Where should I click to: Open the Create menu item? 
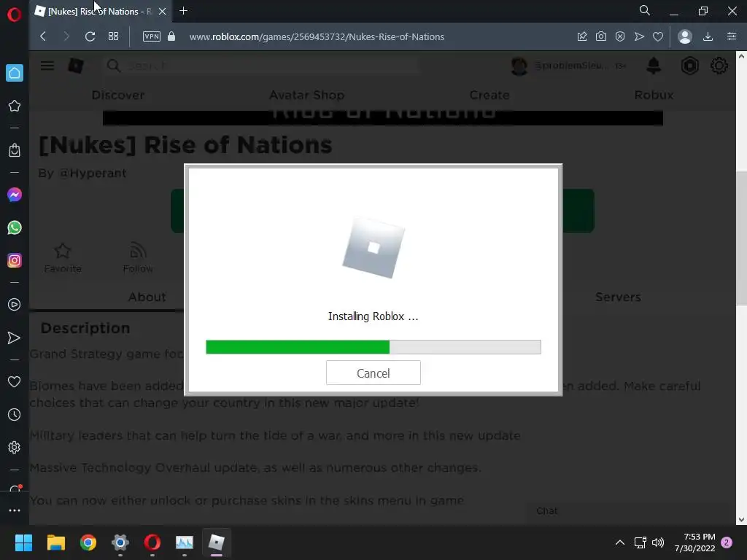[x=489, y=96]
